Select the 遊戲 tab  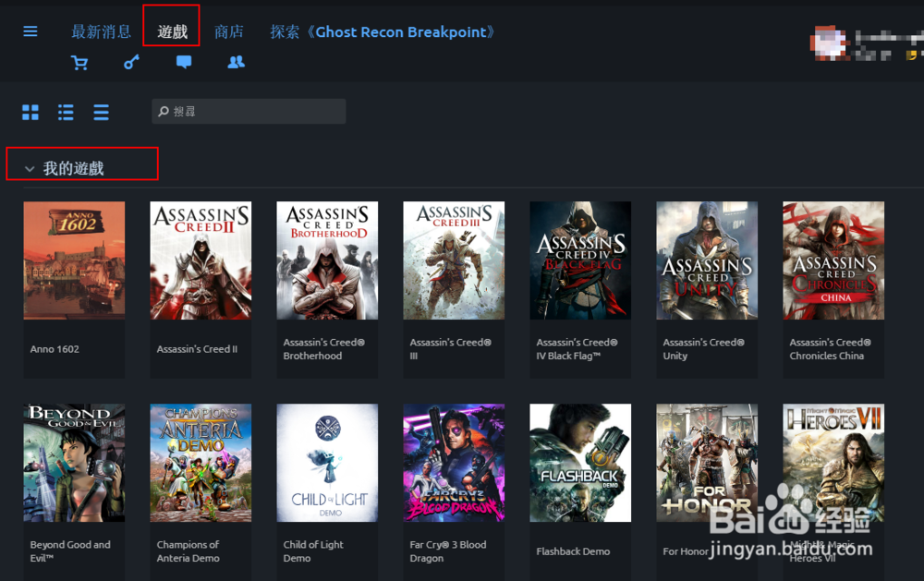point(172,31)
